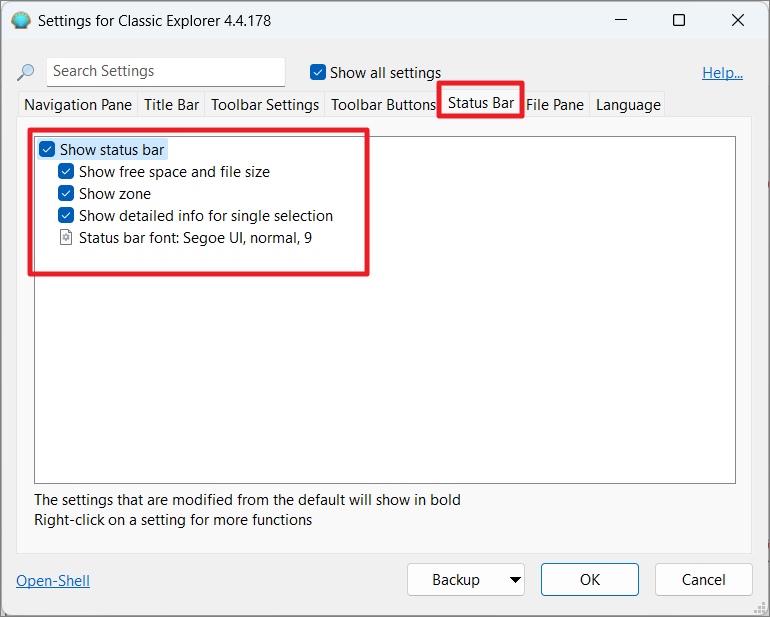Minimize the settings window
770x617 pixels.
[621, 20]
